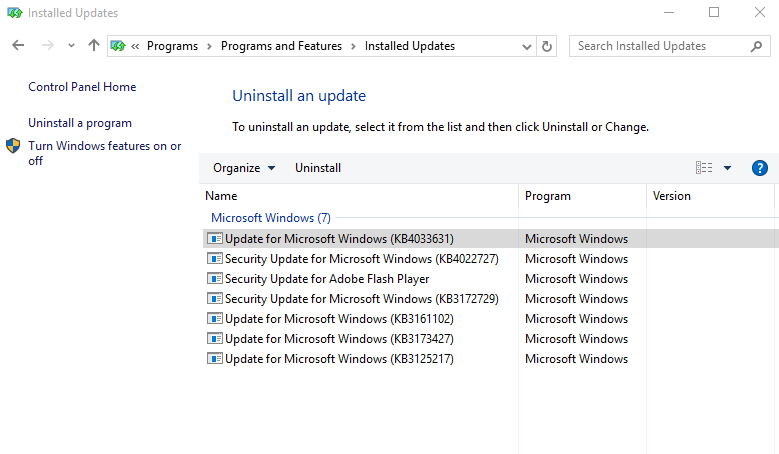Click Microsoft Windows program cell for KB3125217
This screenshot has width=779, height=454.
click(576, 359)
